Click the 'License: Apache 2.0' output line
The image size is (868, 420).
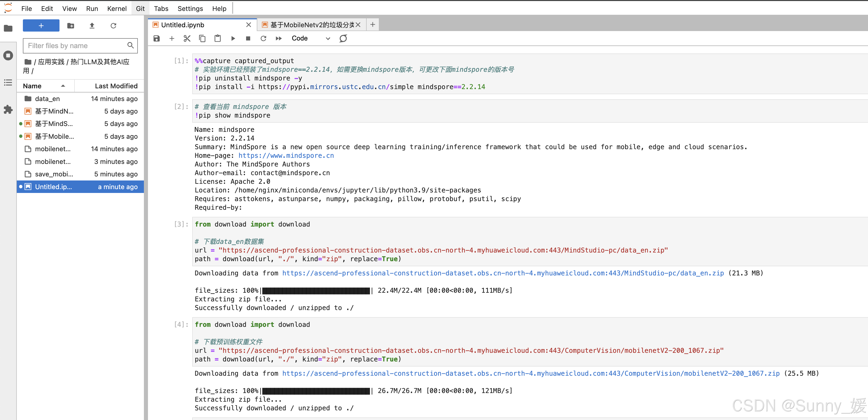pyautogui.click(x=232, y=181)
